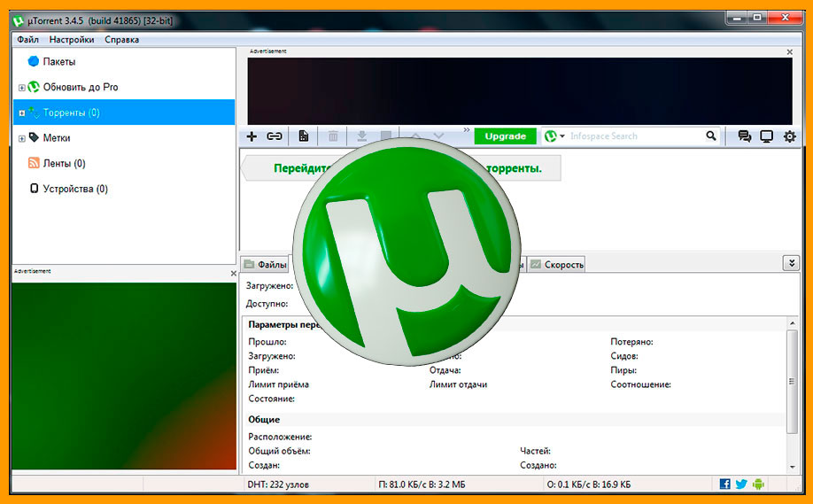813x504 pixels.
Task: Click the orange RSS icon beside Ленты
Action: point(34,163)
